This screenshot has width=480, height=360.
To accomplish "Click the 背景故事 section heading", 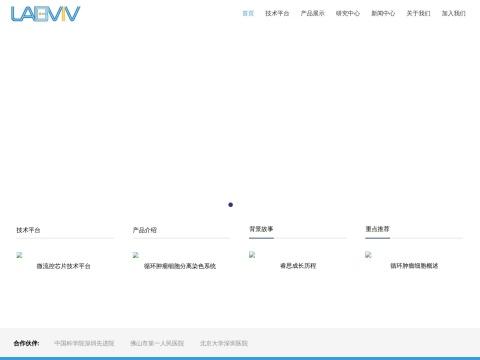I will [x=261, y=229].
